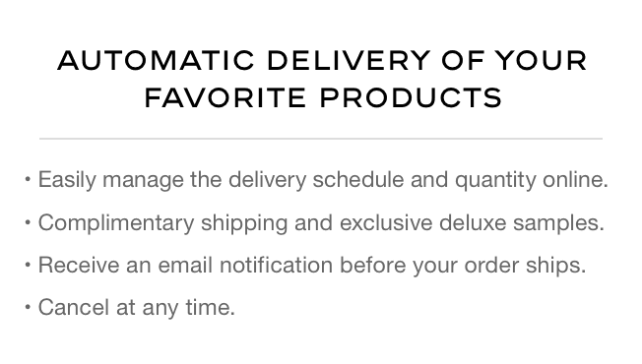Click the bullet dot before "Easily manage"
642x364 pixels.
click(x=28, y=180)
